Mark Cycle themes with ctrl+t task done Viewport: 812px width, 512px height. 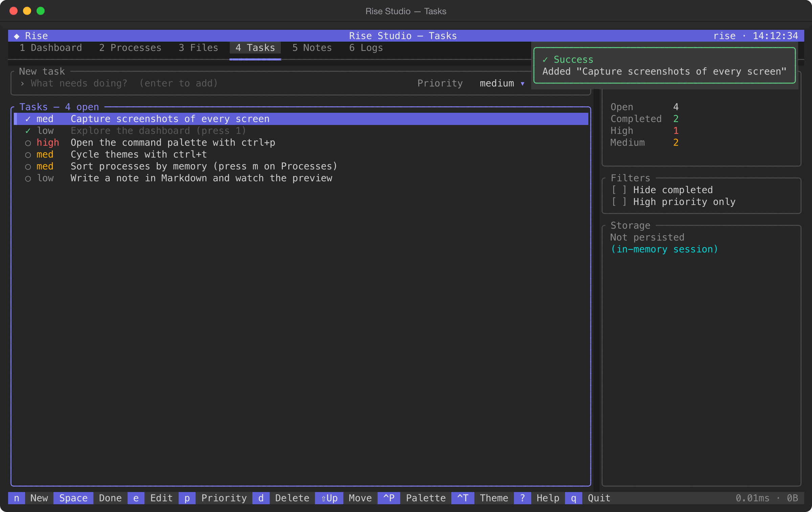[x=28, y=155]
